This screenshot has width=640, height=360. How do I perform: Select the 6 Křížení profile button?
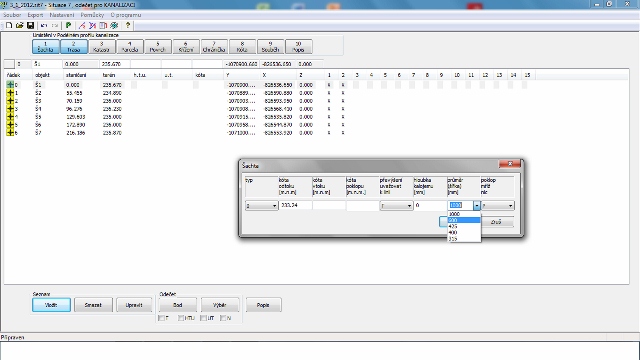point(186,47)
